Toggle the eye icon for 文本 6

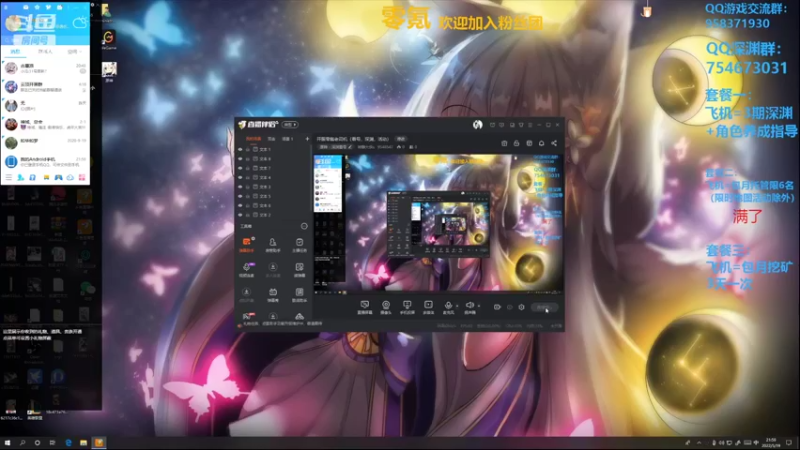click(x=240, y=206)
